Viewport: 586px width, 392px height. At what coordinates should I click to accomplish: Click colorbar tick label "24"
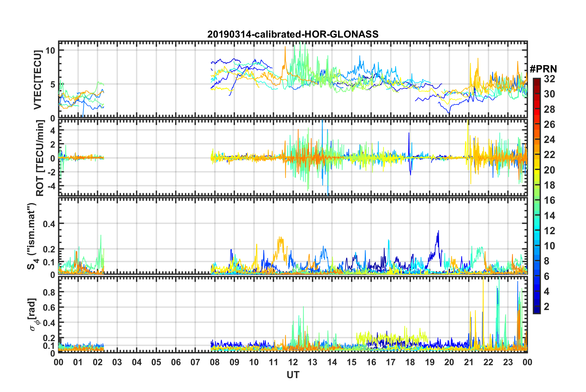[549, 140]
